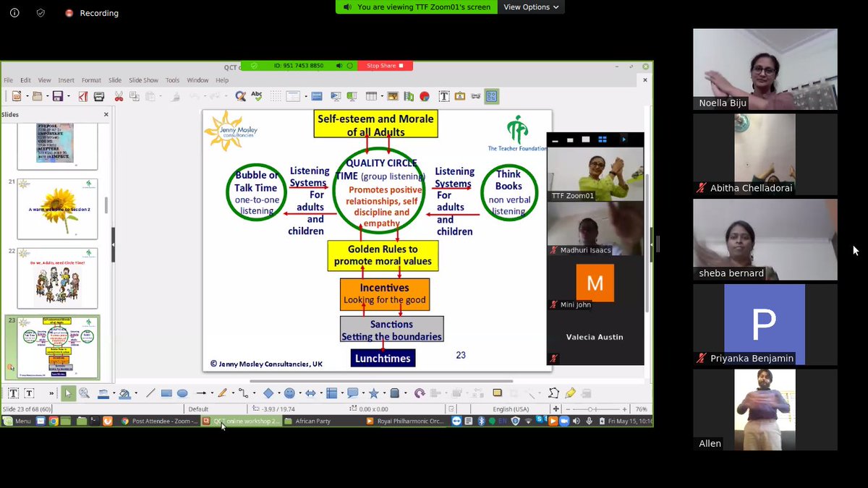Select the Insert Line tool
Image resolution: width=868 pixels, height=488 pixels.
[x=150, y=393]
